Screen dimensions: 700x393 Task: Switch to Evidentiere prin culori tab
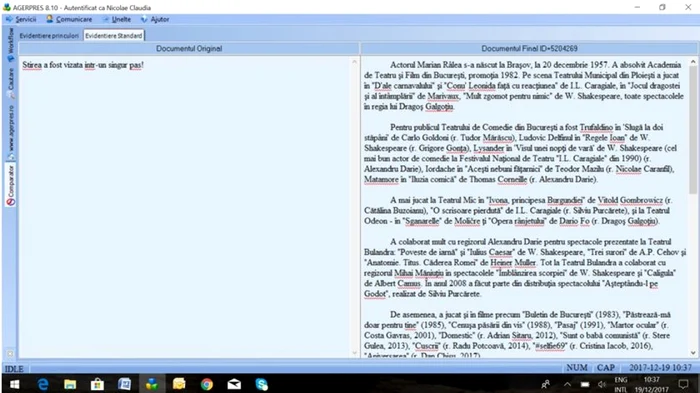point(49,36)
